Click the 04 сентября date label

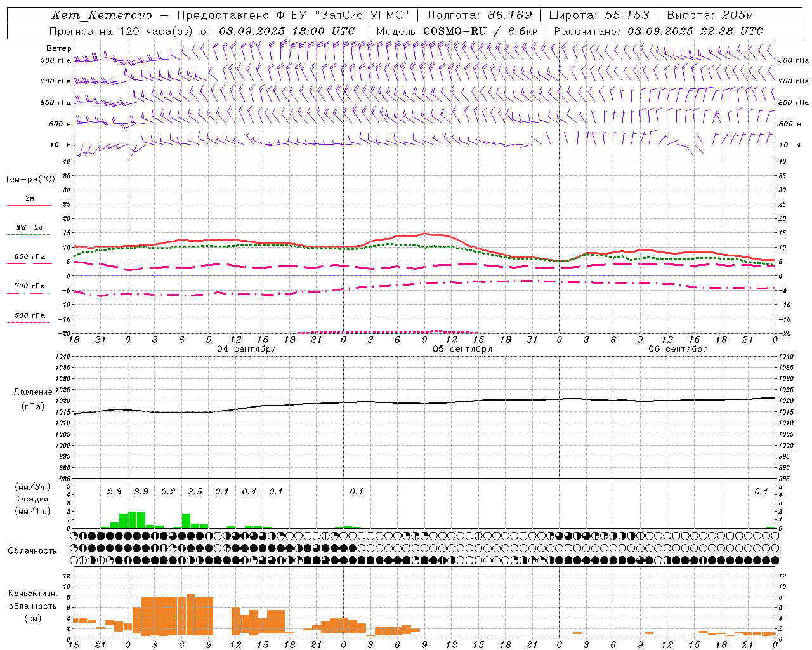(246, 348)
